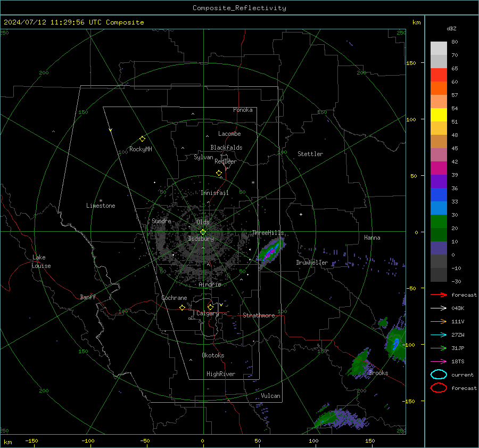Click the Lake Louise label
The width and height of the screenshot is (479, 448).
pyautogui.click(x=41, y=262)
